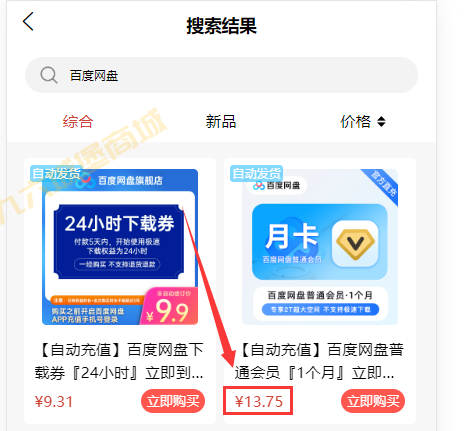Buy now the ¥9.31 download coupon

pos(173,401)
